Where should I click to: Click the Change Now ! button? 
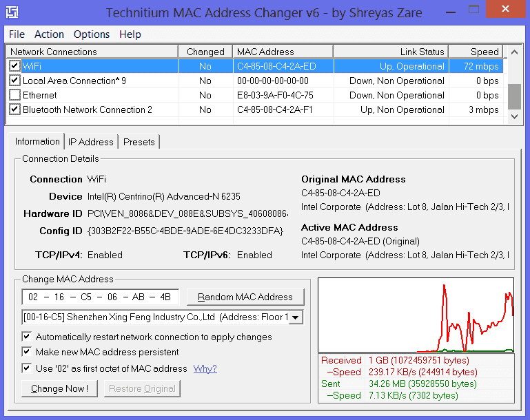point(59,388)
